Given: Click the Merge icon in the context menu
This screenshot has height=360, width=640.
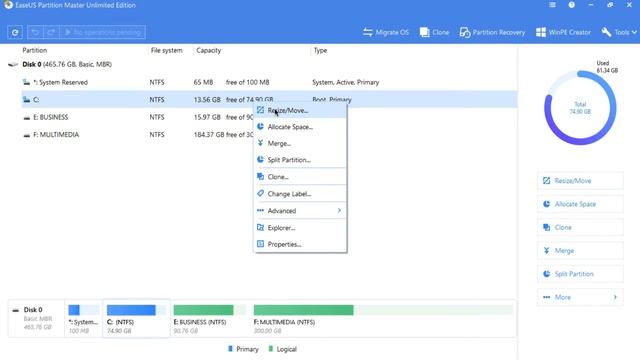Looking at the screenshot, I should click(260, 143).
